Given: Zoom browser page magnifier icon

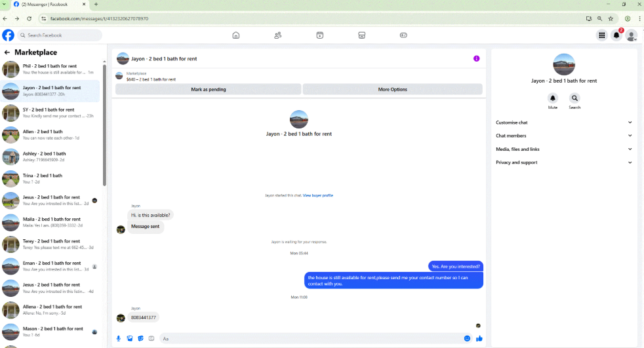Looking at the screenshot, I should pos(599,18).
